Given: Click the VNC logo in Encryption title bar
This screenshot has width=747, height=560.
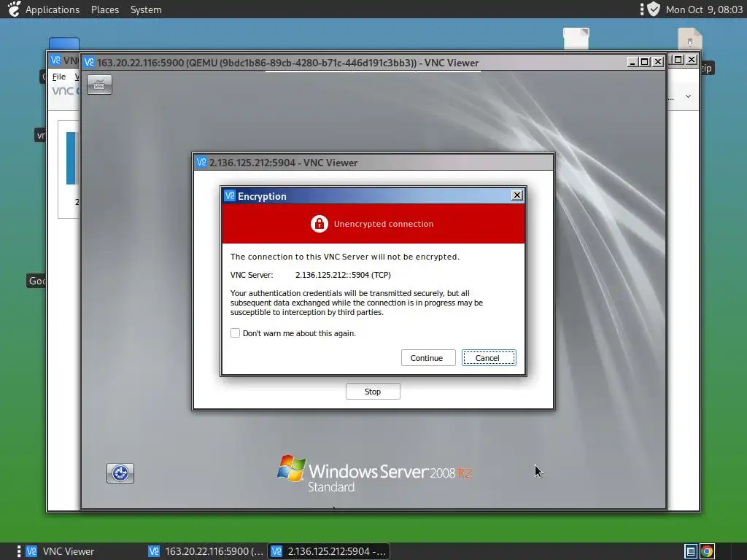Looking at the screenshot, I should [x=230, y=195].
